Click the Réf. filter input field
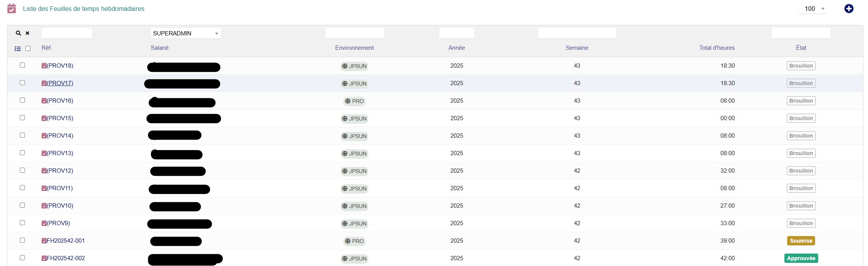The image size is (868, 266). click(66, 33)
